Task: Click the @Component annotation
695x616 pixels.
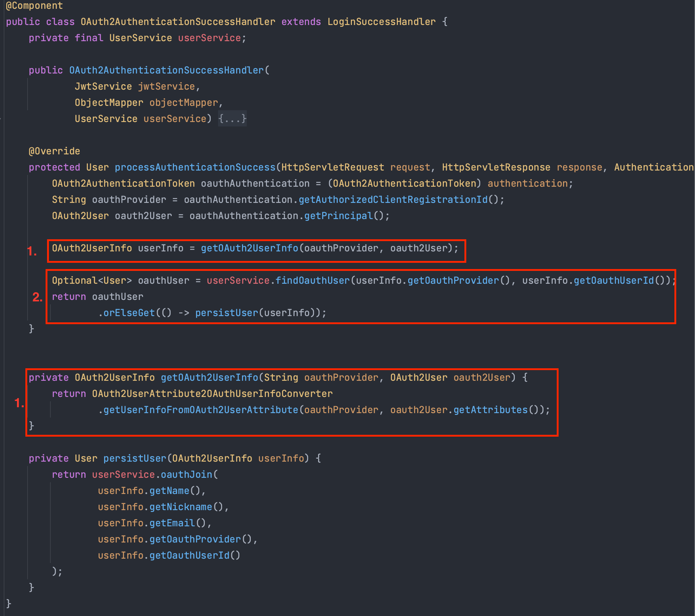Action: [35, 6]
